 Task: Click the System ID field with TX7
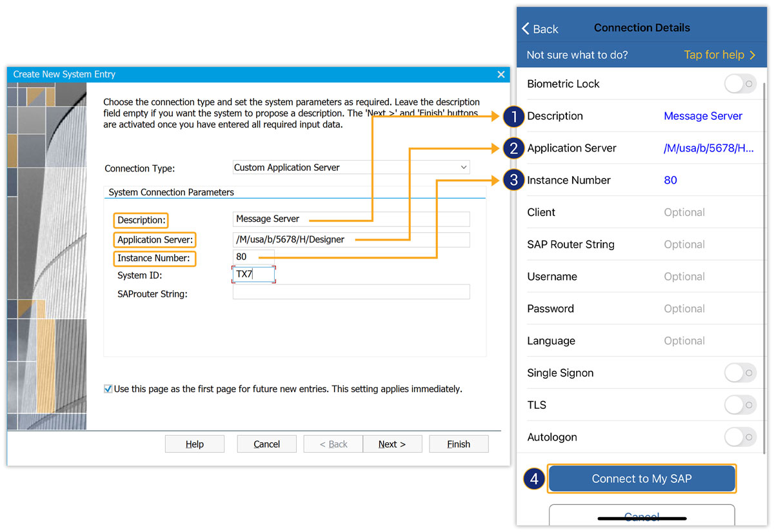pyautogui.click(x=253, y=274)
